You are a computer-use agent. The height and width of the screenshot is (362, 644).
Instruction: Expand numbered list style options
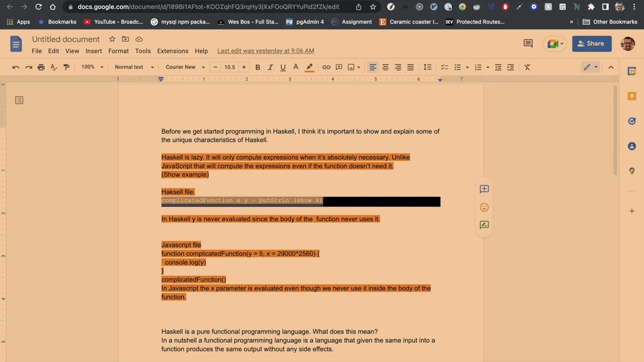(488, 67)
